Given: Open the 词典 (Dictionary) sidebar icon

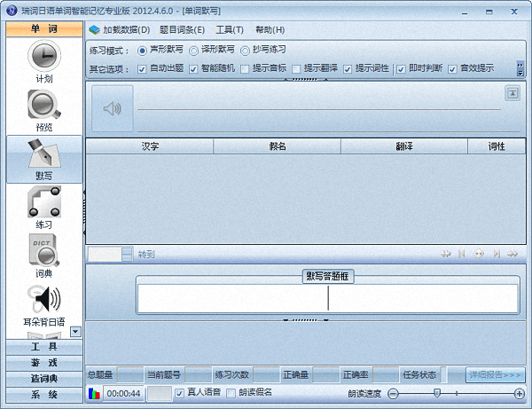Looking at the screenshot, I should 43,254.
